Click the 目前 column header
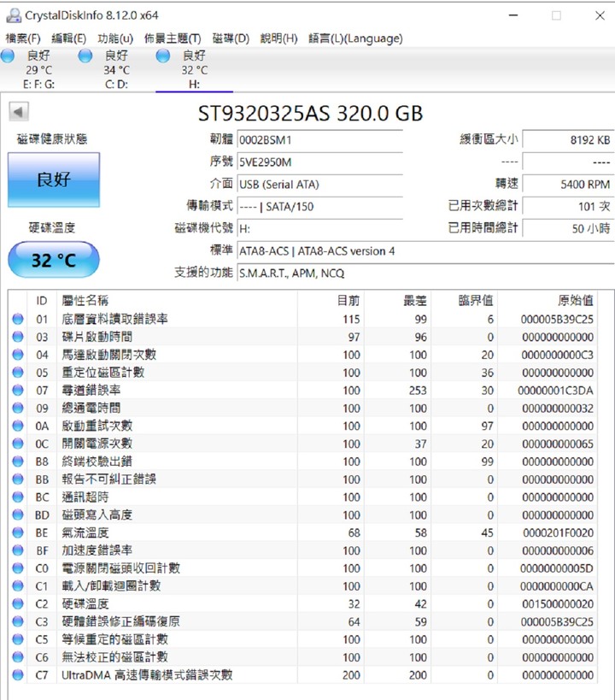Screen dimensions: 615x700 coord(331,301)
